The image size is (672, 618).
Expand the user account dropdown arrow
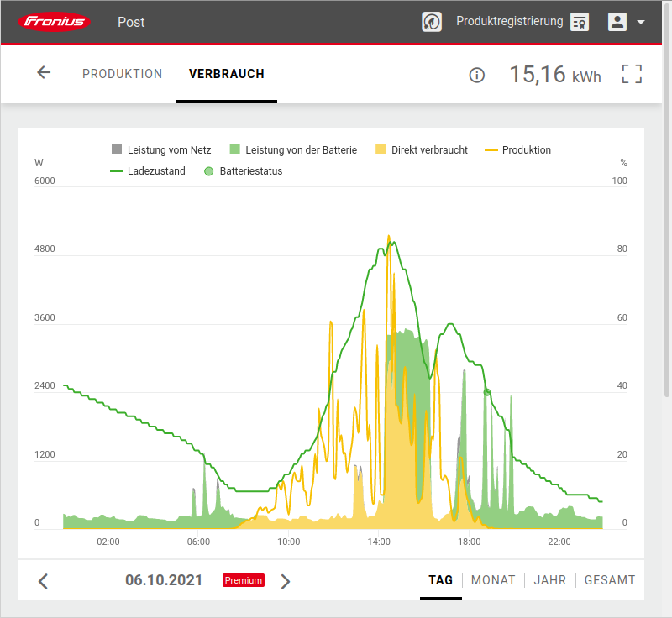(641, 23)
